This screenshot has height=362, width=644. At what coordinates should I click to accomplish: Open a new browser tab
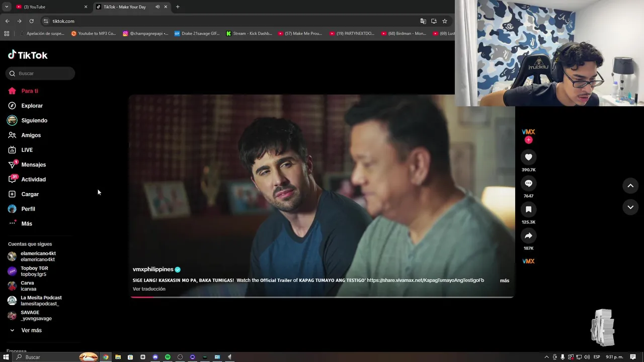click(178, 7)
